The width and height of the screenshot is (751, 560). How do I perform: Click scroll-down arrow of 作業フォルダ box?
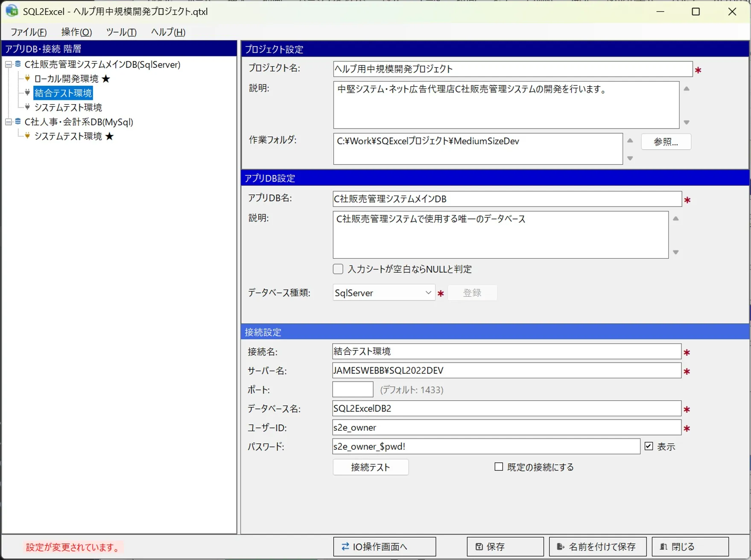tap(630, 158)
